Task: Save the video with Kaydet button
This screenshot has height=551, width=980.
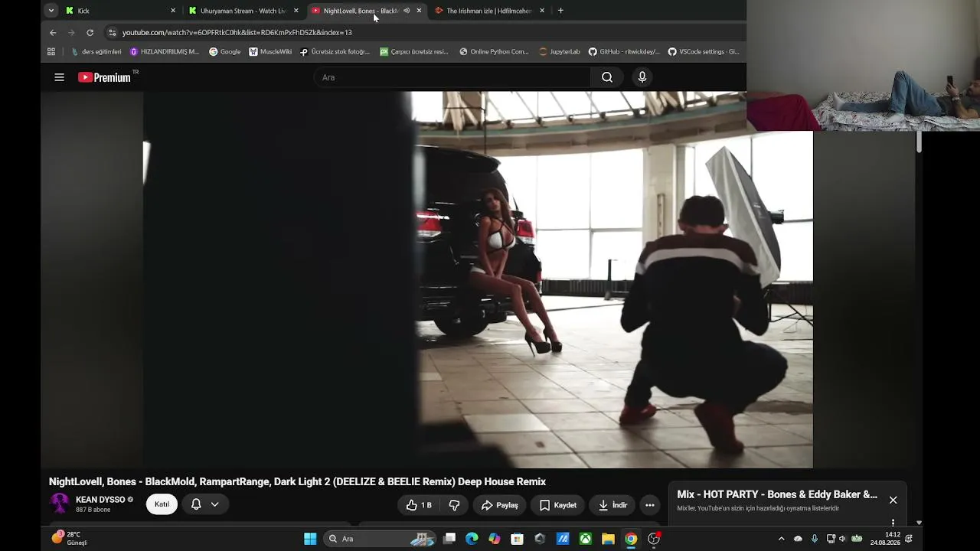Action: pyautogui.click(x=557, y=505)
